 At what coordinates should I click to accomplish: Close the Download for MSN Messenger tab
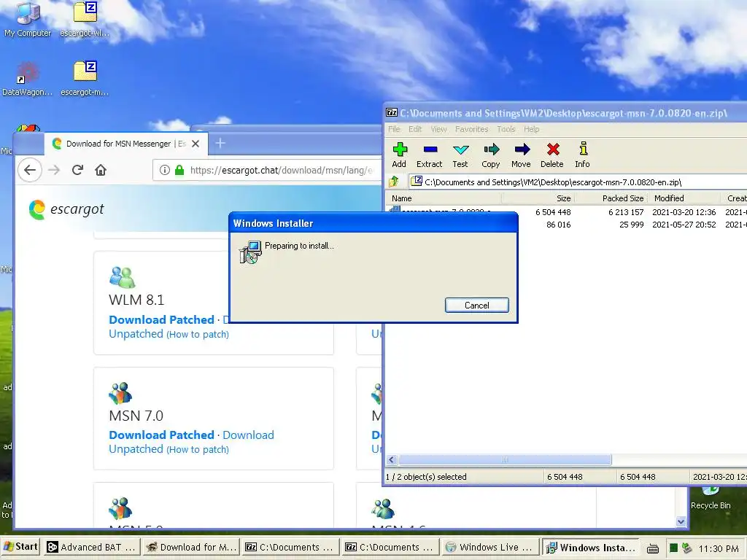[196, 144]
